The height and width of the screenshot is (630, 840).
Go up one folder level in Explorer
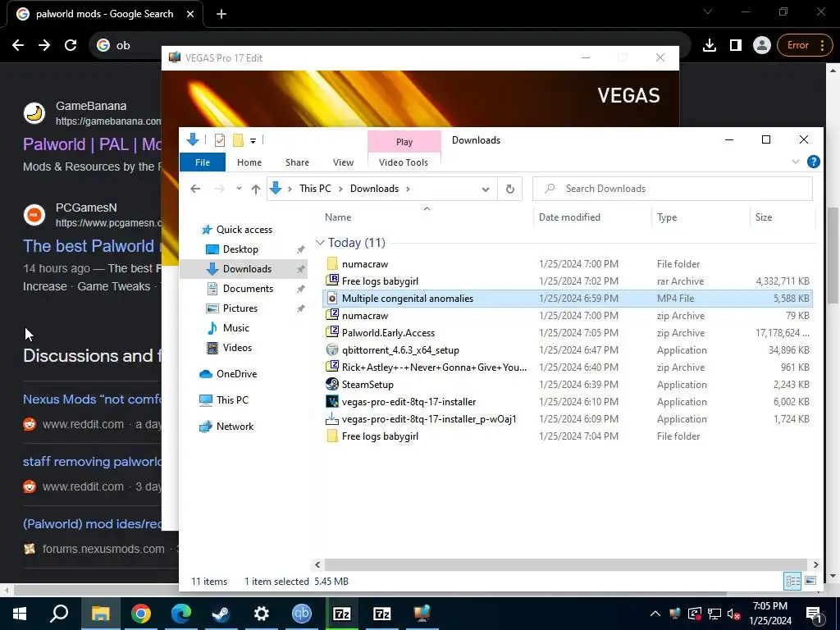[256, 189]
